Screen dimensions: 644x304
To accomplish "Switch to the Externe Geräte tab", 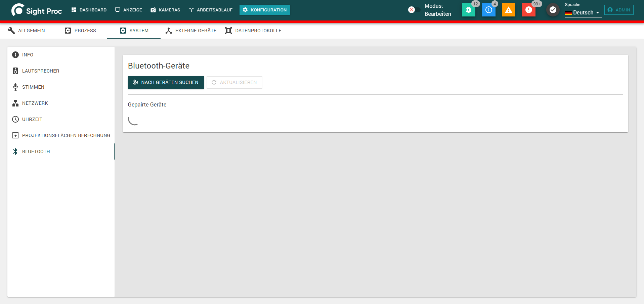I will [191, 31].
